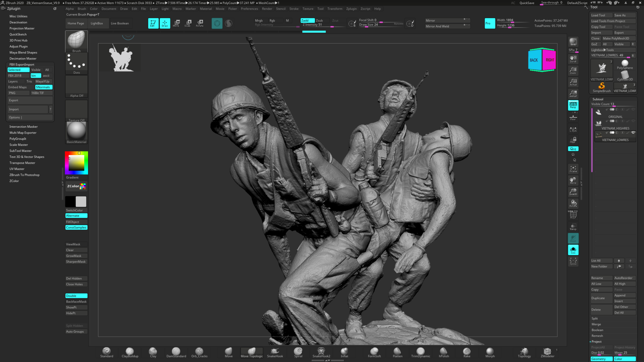The width and height of the screenshot is (644, 362).
Task: Open the Frame view icon
Action: coord(573,169)
